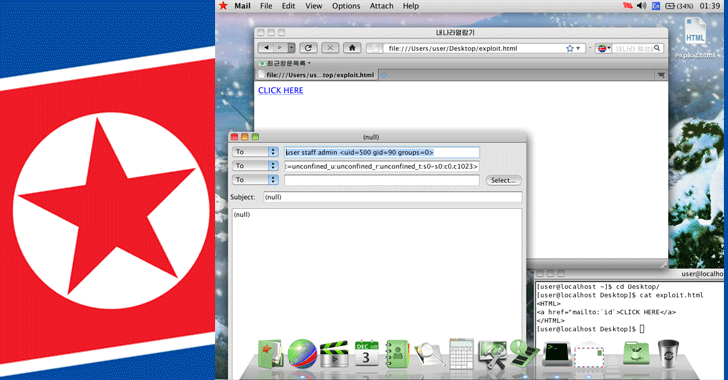Open the magnifier file search icon in dock

pyautogui.click(x=429, y=354)
